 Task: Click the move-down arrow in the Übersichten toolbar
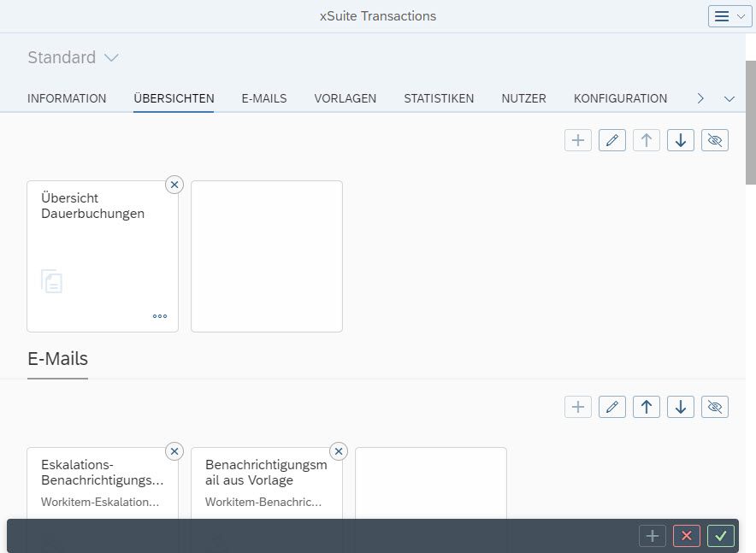click(x=680, y=139)
